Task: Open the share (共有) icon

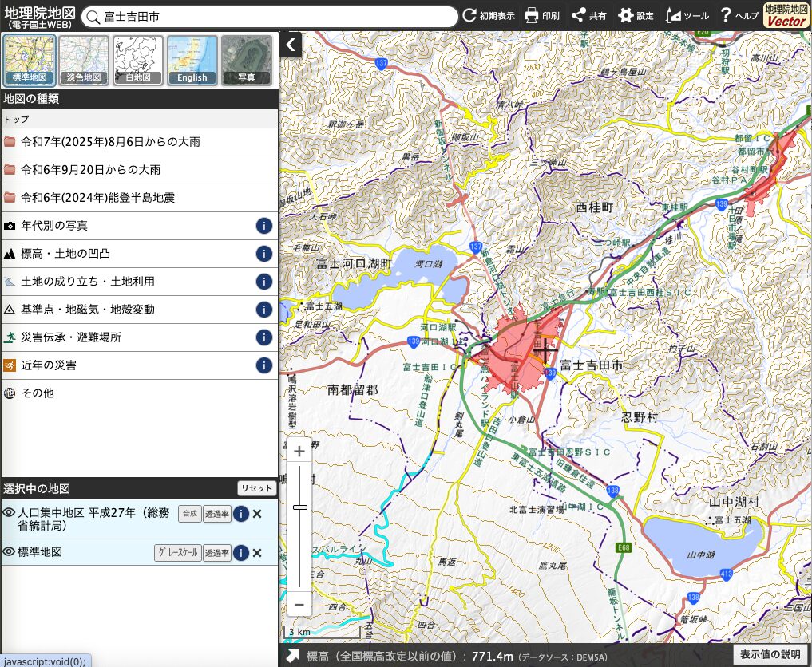Action: pos(579,15)
